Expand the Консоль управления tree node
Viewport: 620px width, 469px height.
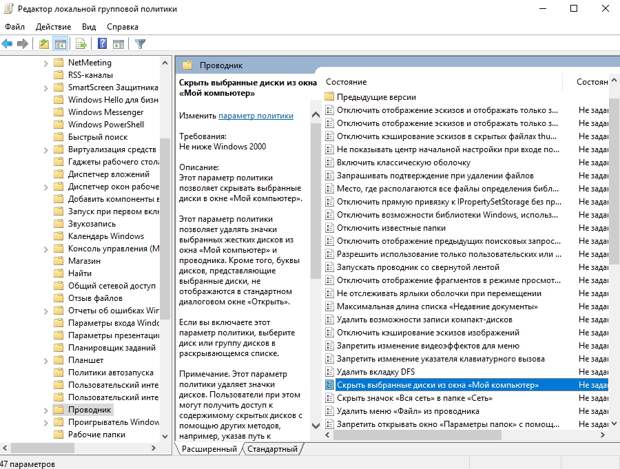(45, 249)
